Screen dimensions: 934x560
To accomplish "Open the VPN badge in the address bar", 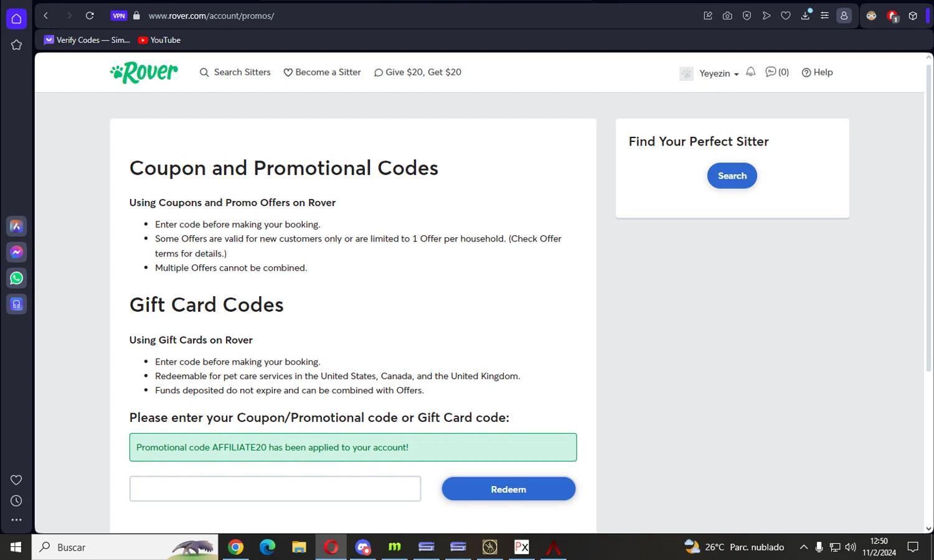I will [x=119, y=16].
